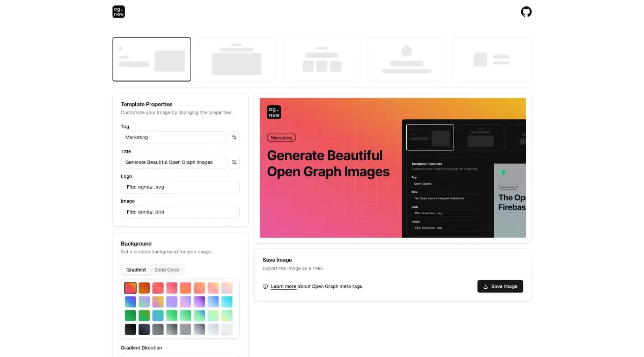
Task: Open the GitHub repository icon
Action: pyautogui.click(x=526, y=12)
